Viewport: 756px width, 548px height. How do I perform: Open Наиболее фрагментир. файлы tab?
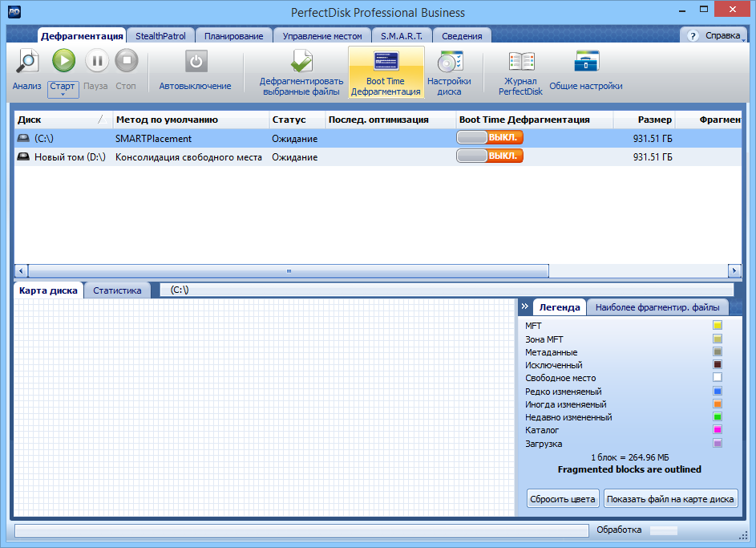click(657, 307)
